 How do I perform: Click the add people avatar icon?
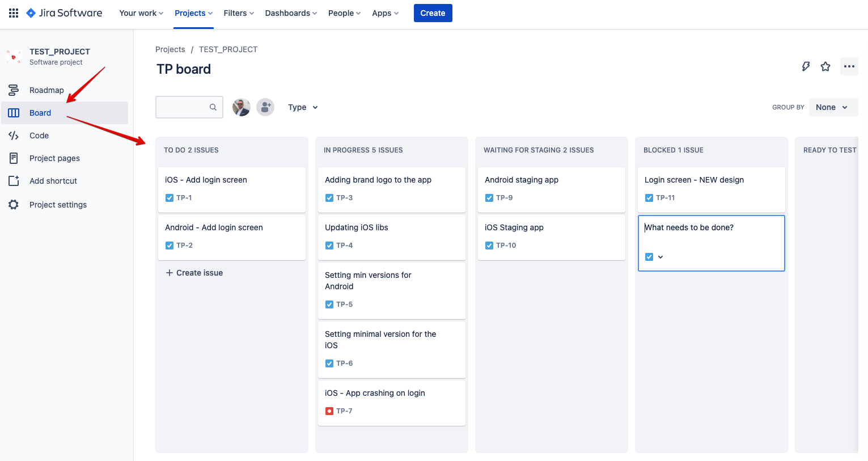tap(265, 107)
